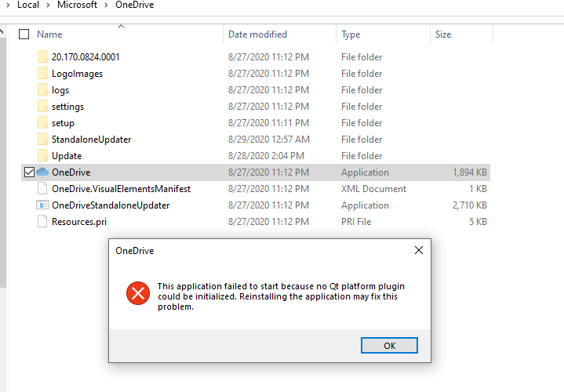Toggle sort arrow above Name column
The width and height of the screenshot is (564, 392).
pyautogui.click(x=122, y=26)
